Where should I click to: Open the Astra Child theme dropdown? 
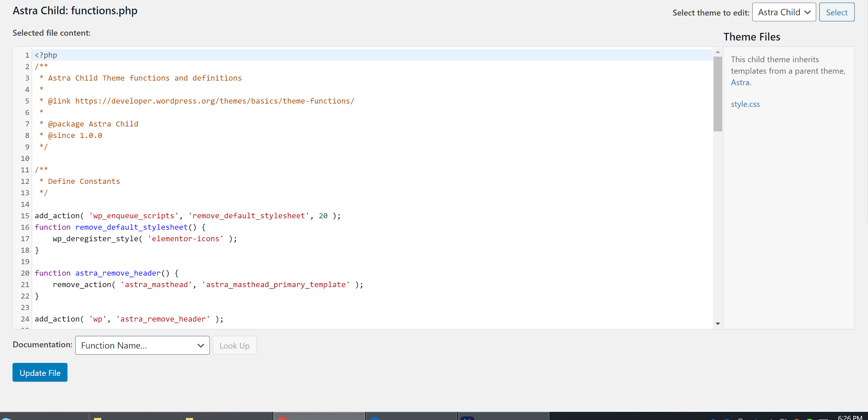784,12
